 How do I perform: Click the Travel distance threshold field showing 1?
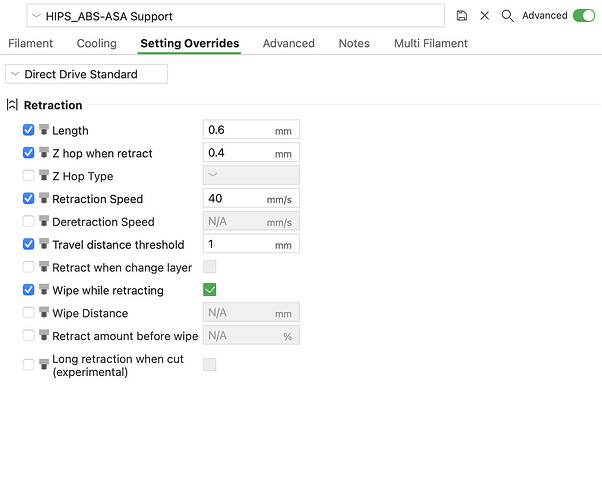pos(251,244)
